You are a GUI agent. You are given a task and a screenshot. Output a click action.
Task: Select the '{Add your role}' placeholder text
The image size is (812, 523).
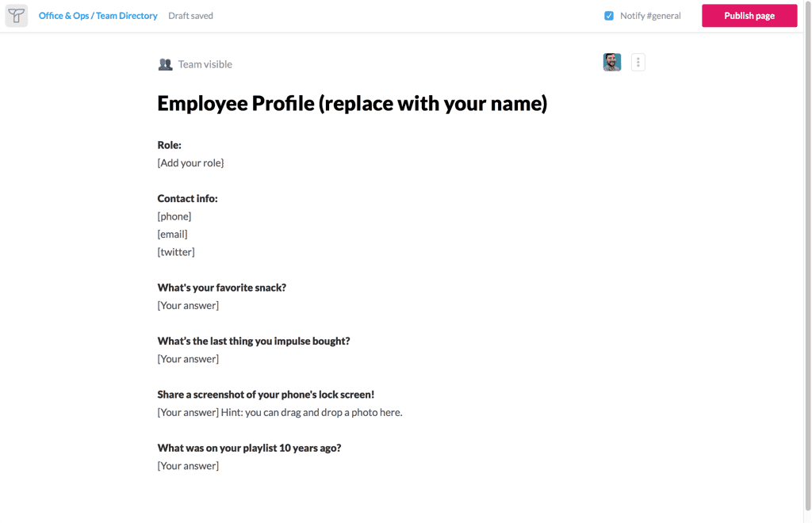pyautogui.click(x=190, y=162)
